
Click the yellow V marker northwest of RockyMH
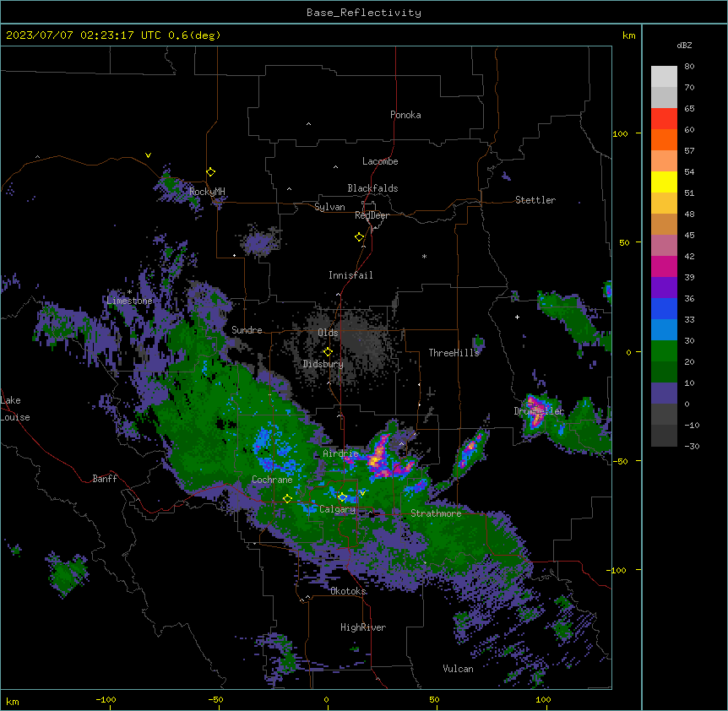pos(148,155)
